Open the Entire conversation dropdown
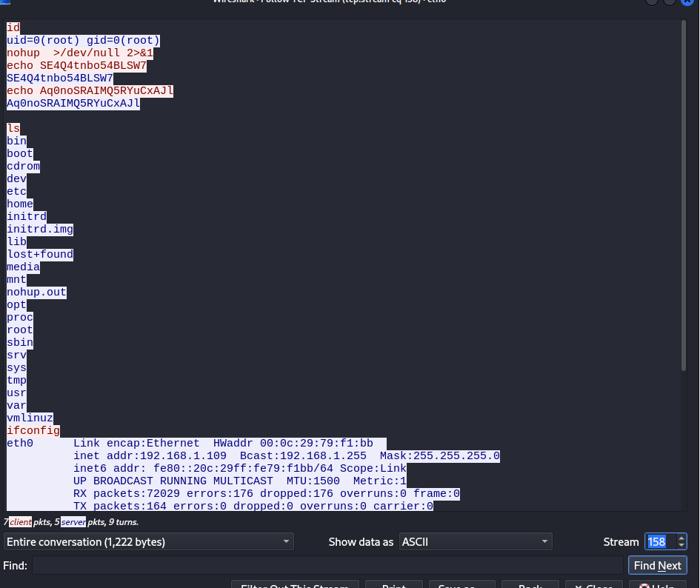This screenshot has width=700, height=588. pos(149,541)
